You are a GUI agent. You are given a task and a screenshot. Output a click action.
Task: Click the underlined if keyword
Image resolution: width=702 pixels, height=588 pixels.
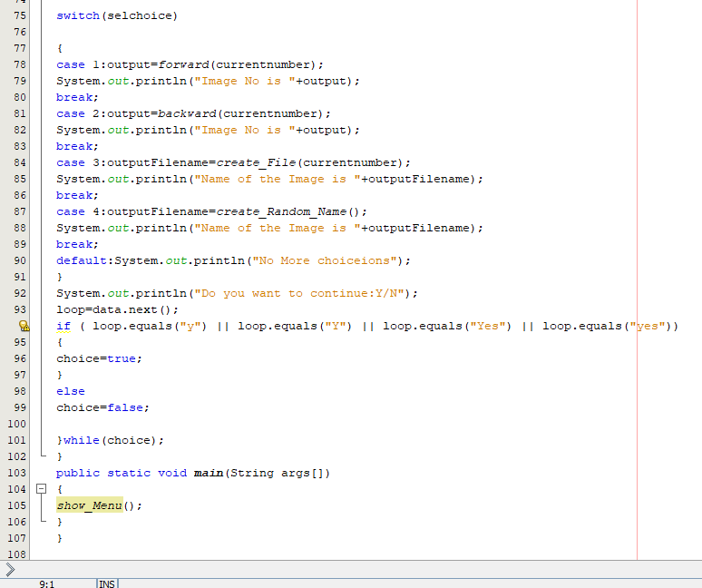coord(63,326)
